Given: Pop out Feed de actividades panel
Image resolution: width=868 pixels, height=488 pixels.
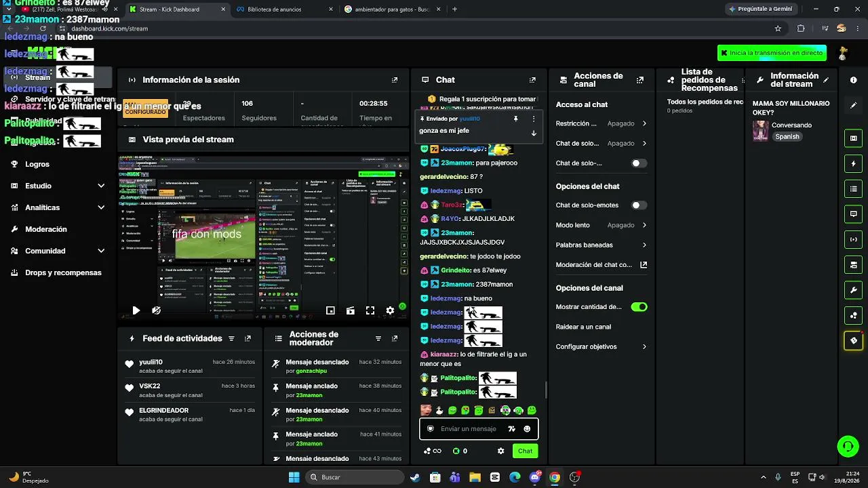Looking at the screenshot, I should [x=248, y=338].
